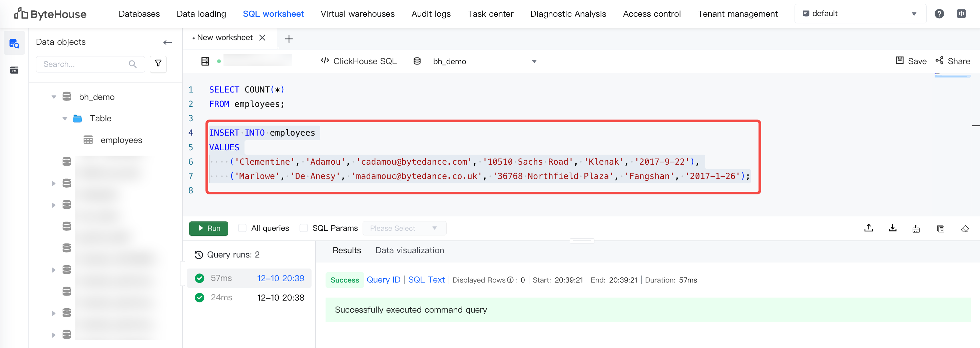Image resolution: width=980 pixels, height=348 pixels.
Task: Click the filter funnel icon
Action: click(x=158, y=63)
